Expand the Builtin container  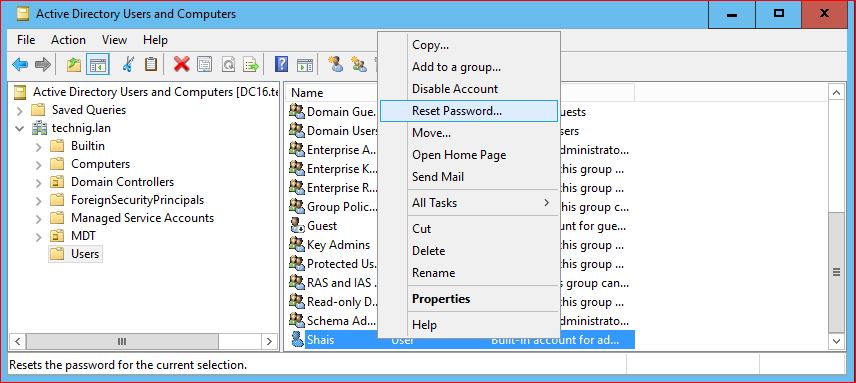click(39, 147)
